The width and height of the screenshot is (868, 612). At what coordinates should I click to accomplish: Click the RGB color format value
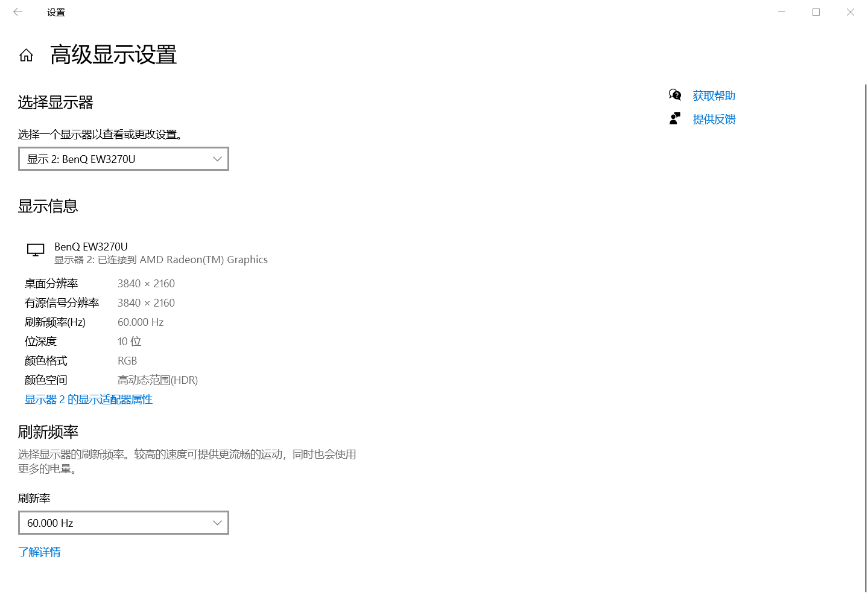coord(127,361)
